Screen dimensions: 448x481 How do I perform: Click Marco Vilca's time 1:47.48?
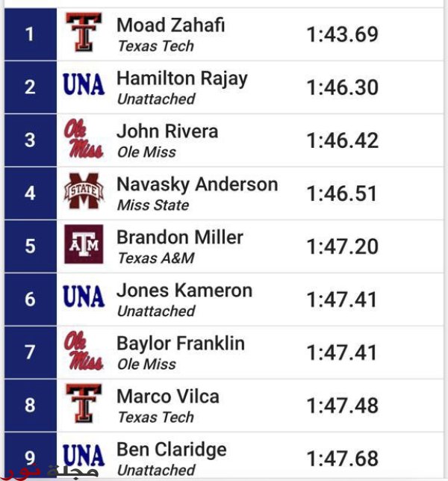pos(343,406)
